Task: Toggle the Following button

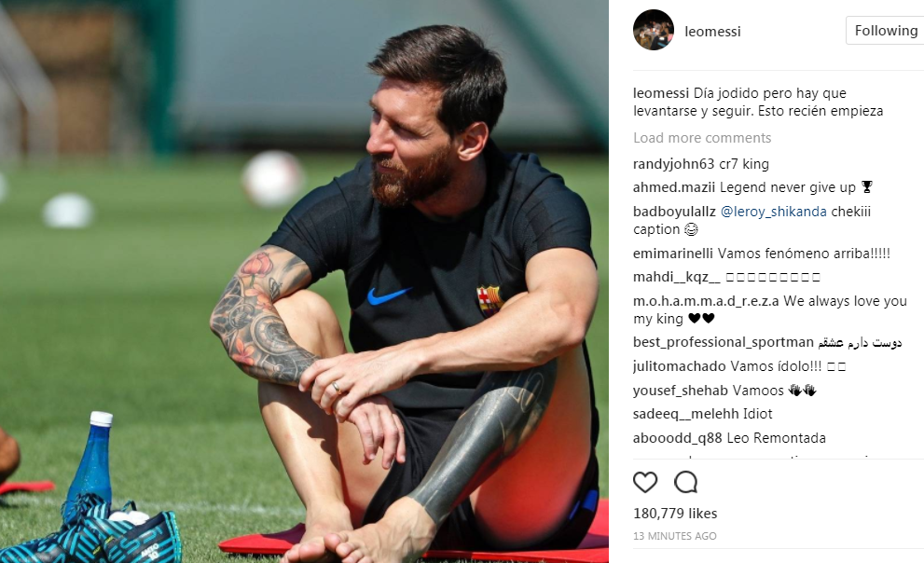Action: click(x=885, y=31)
